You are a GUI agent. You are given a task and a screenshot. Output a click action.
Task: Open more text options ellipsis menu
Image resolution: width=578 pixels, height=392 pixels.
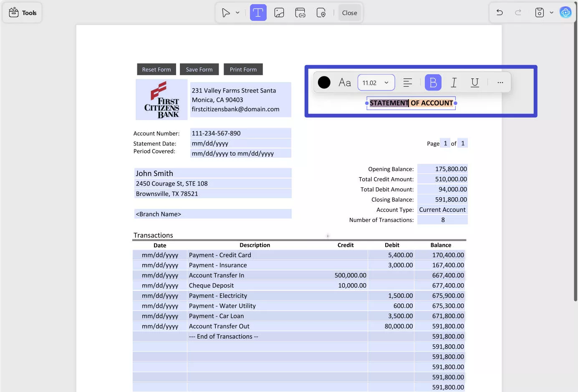(500, 83)
